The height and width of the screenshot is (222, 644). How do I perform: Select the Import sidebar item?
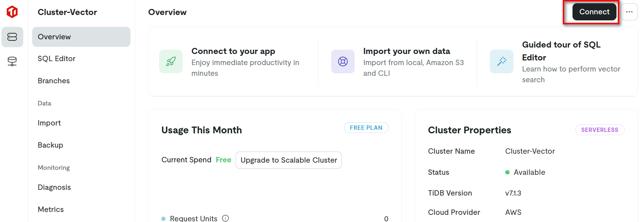(49, 123)
